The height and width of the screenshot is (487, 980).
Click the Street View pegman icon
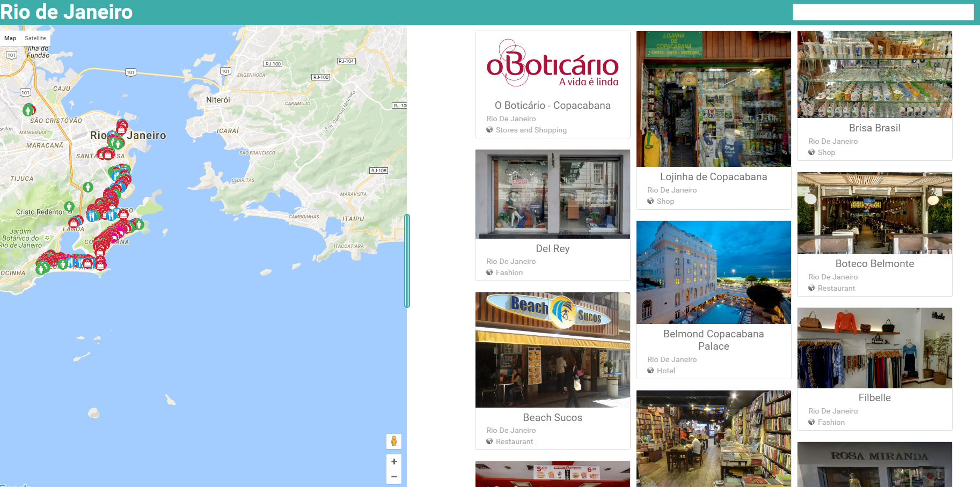pyautogui.click(x=394, y=441)
